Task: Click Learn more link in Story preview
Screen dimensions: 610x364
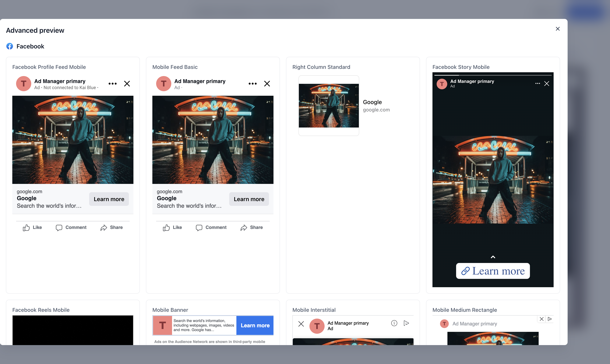Action: coord(493,271)
